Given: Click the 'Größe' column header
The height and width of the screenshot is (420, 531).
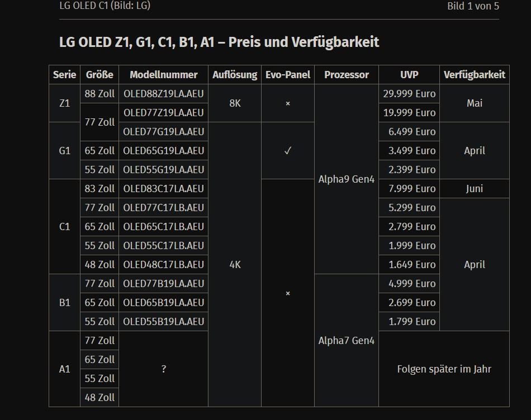Looking at the screenshot, I should click(99, 74).
